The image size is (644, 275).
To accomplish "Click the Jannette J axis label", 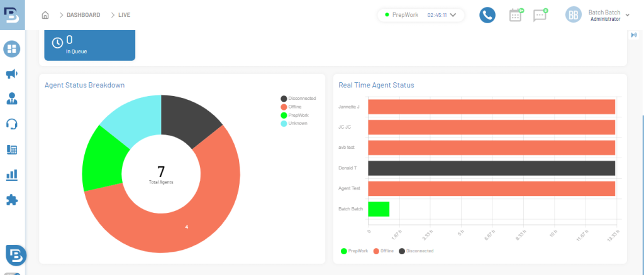I will [x=348, y=107].
